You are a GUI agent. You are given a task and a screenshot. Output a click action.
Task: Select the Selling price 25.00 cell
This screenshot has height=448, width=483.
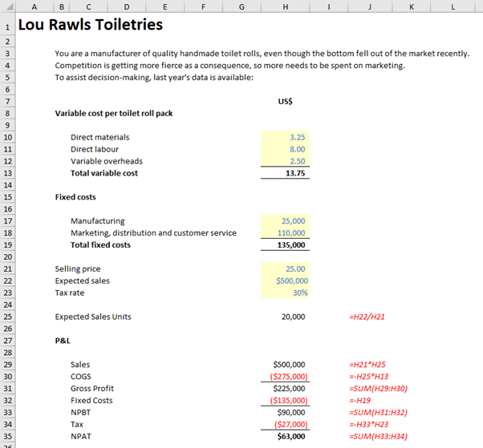(x=285, y=269)
